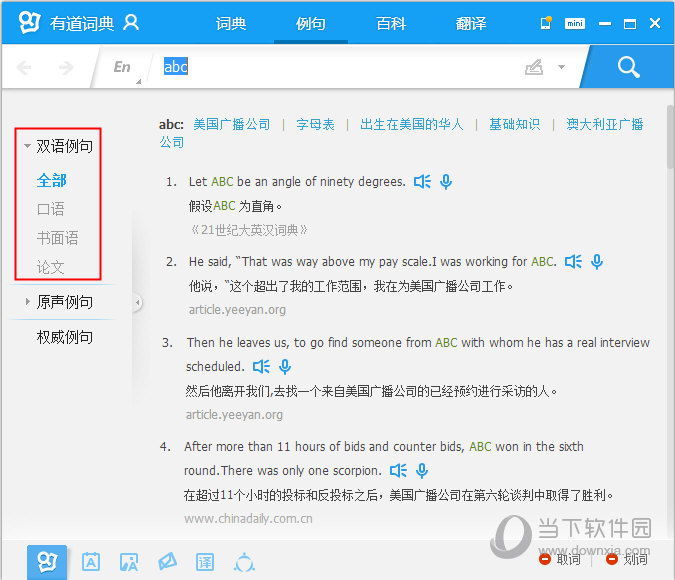Viewport: 675px width, 580px height.
Task: Switch to the 翻译 tab
Action: [471, 23]
